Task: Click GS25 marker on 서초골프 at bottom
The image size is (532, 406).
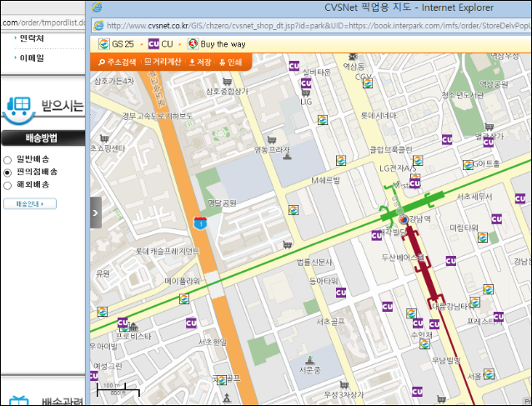Action: pyautogui.click(x=222, y=380)
